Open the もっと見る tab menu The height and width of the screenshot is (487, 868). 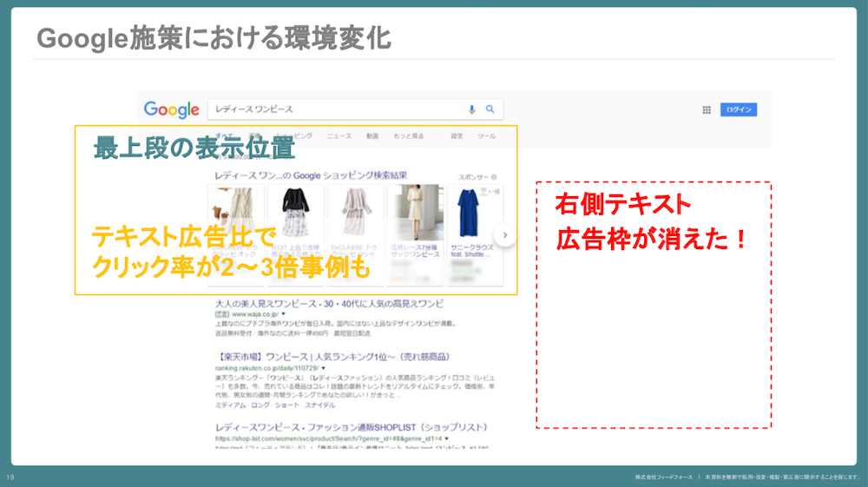(409, 136)
